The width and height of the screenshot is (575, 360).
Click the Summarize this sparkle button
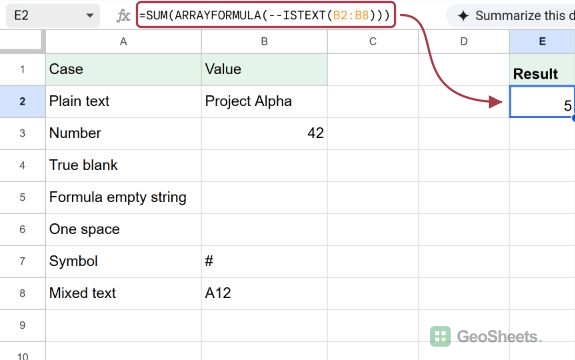[x=512, y=16]
